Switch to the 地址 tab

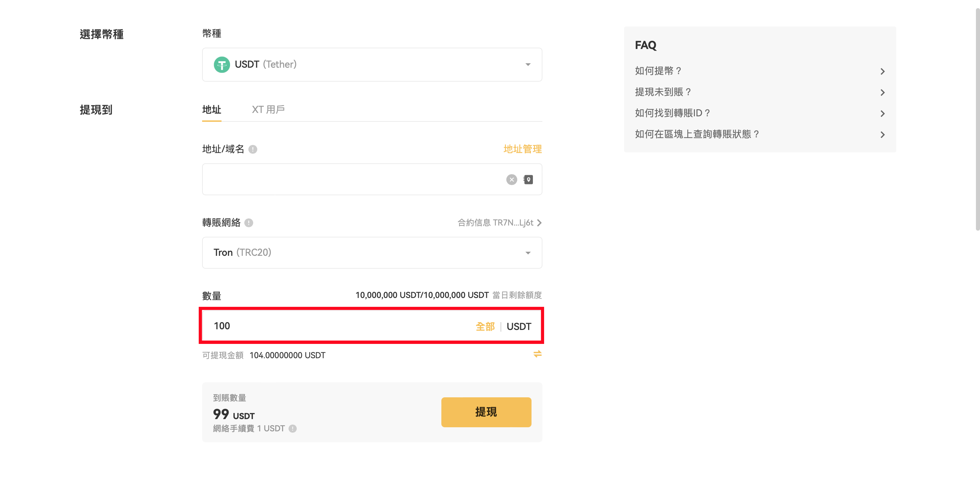click(212, 110)
